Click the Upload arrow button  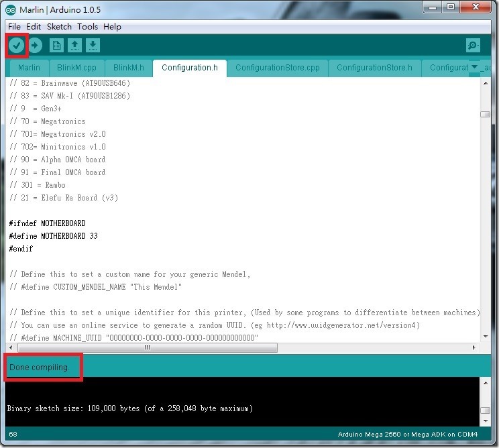pyautogui.click(x=36, y=46)
